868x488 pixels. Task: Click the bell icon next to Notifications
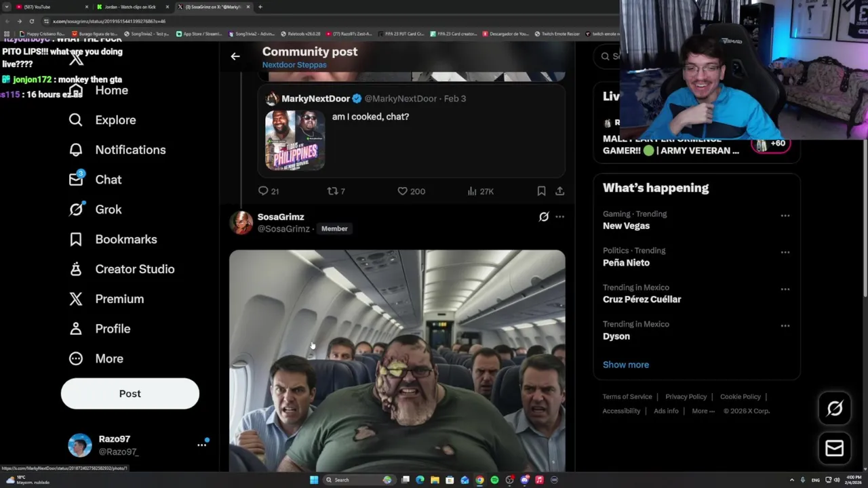pyautogui.click(x=76, y=150)
